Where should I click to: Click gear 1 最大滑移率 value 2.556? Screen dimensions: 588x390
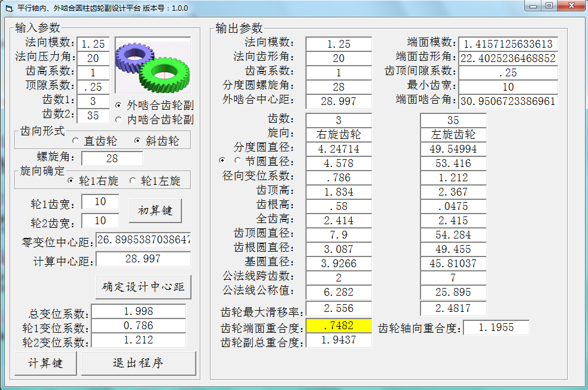[339, 308]
